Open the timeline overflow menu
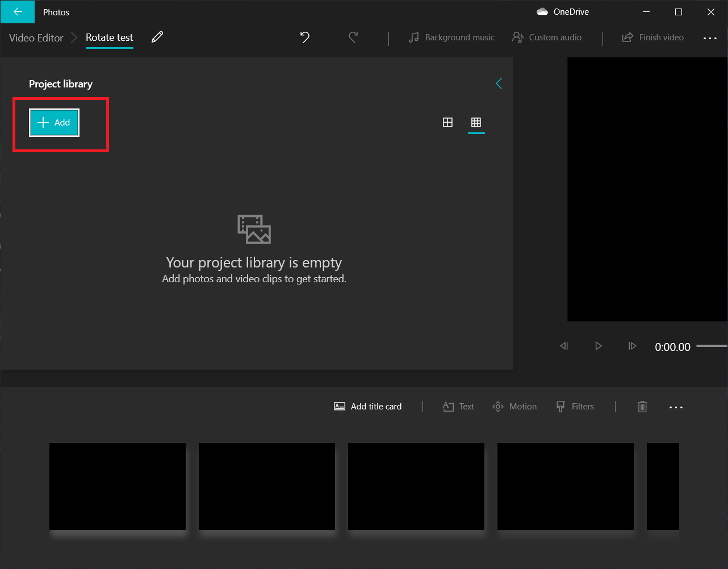Viewport: 728px width, 569px height. (676, 407)
